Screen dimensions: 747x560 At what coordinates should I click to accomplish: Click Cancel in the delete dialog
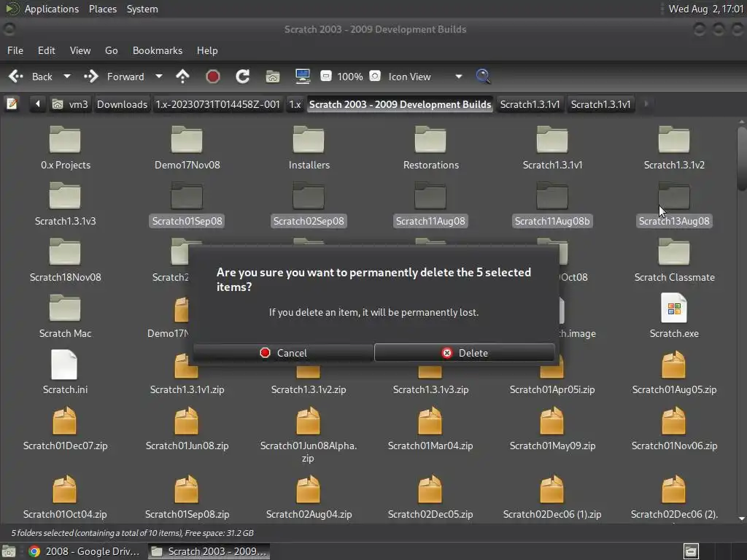point(284,353)
